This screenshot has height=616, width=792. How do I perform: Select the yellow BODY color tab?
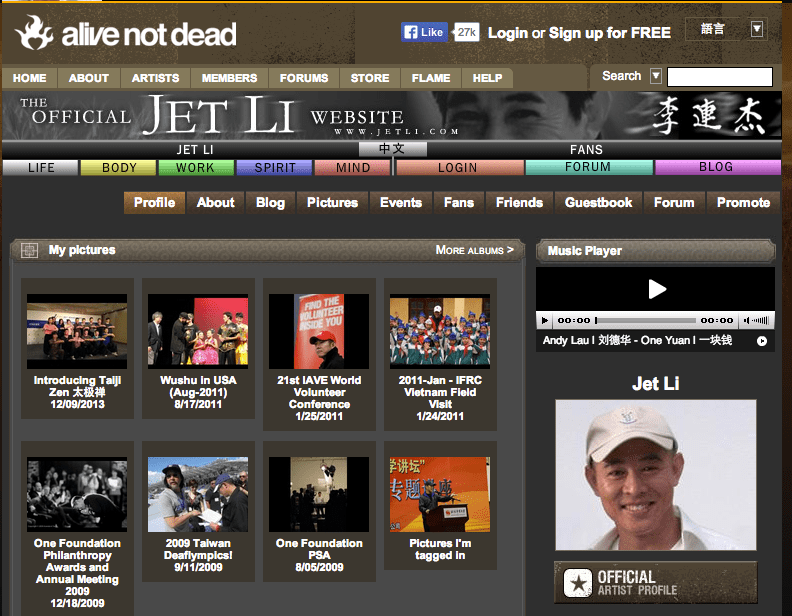tap(119, 167)
